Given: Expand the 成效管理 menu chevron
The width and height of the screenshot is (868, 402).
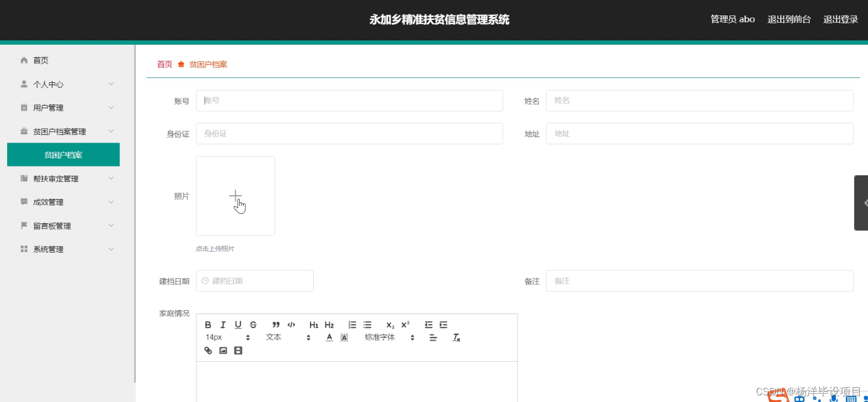Looking at the screenshot, I should tap(111, 202).
